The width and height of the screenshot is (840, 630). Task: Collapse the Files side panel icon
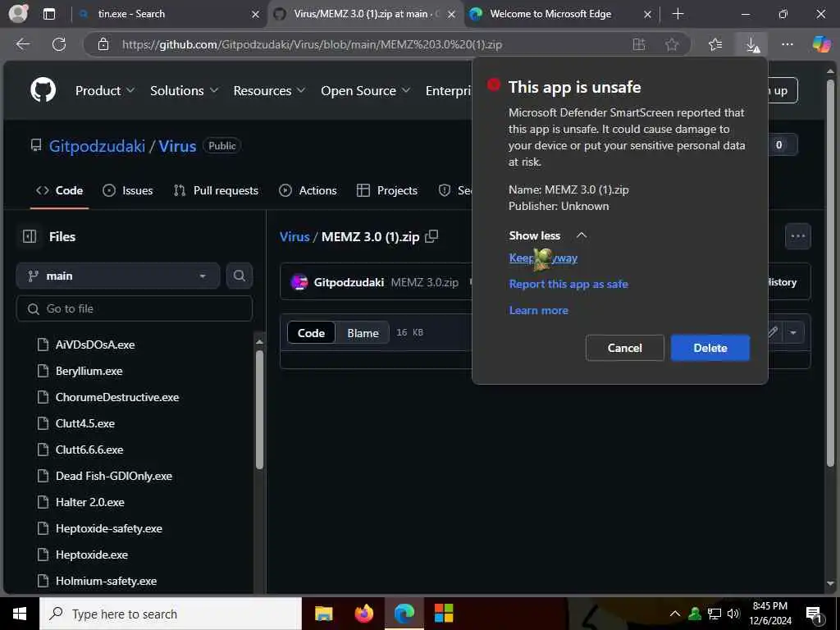30,236
